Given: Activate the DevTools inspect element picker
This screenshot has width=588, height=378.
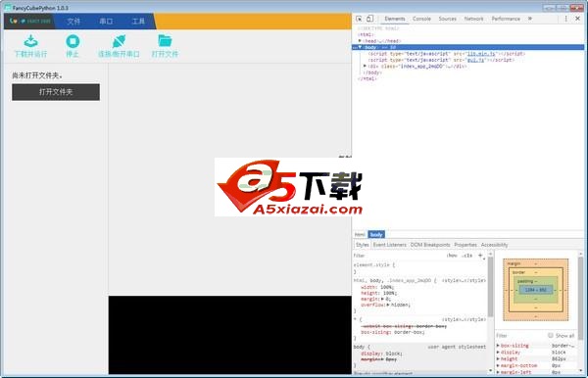Looking at the screenshot, I should coord(359,19).
